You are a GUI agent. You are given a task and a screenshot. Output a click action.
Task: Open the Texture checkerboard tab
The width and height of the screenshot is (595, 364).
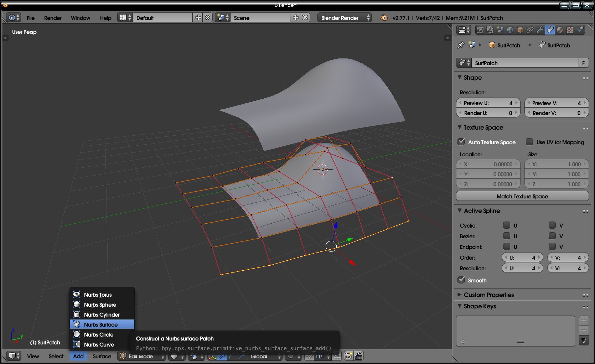(570, 30)
